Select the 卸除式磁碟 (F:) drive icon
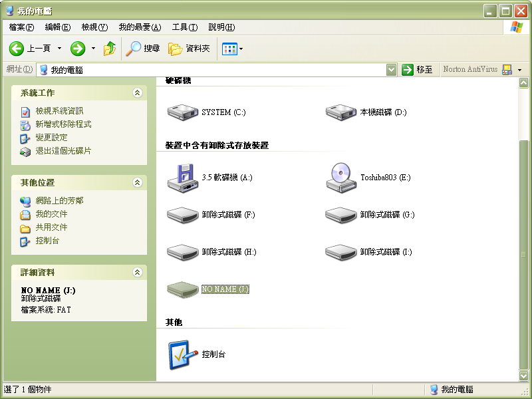The width and height of the screenshot is (532, 399). point(182,215)
